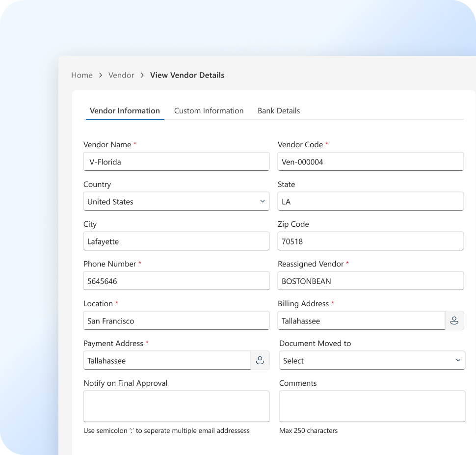Click the State field showing LA
Viewport: 476px width, 455px height.
point(370,201)
